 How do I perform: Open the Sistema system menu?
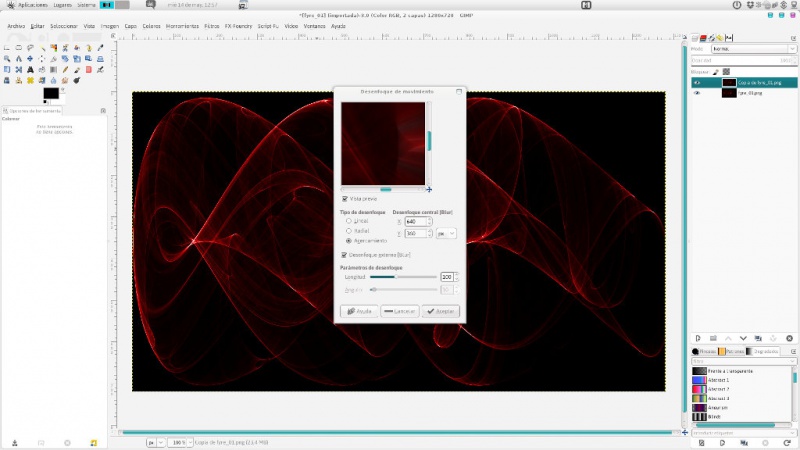[86, 5]
